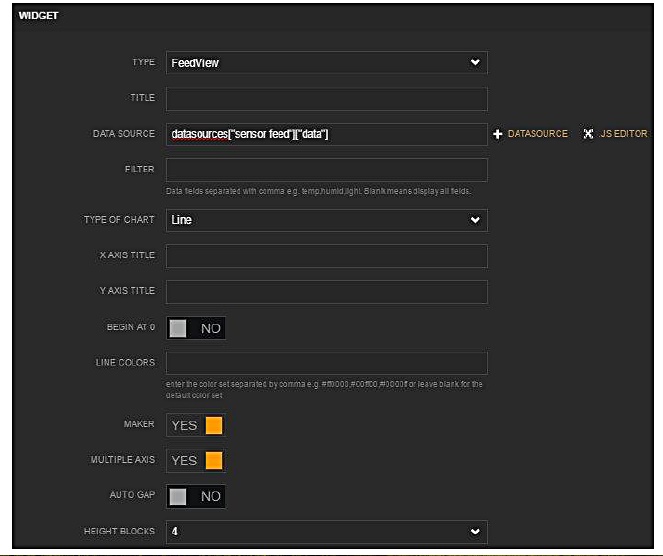Click the orange MAKER toggle indicator

pos(213,425)
